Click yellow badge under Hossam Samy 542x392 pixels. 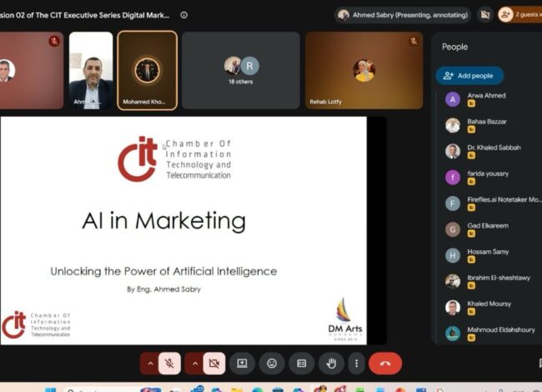tap(471, 259)
